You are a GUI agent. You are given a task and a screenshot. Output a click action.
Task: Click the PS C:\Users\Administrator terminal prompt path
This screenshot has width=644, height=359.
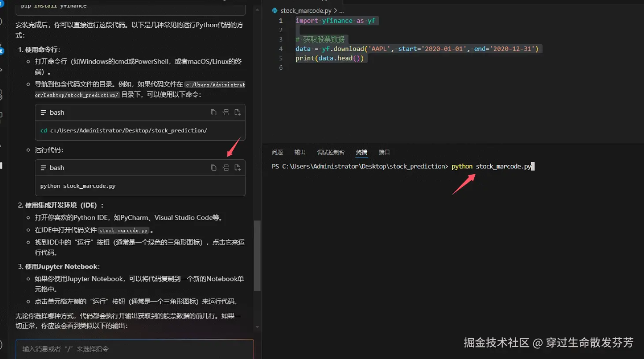click(360, 166)
